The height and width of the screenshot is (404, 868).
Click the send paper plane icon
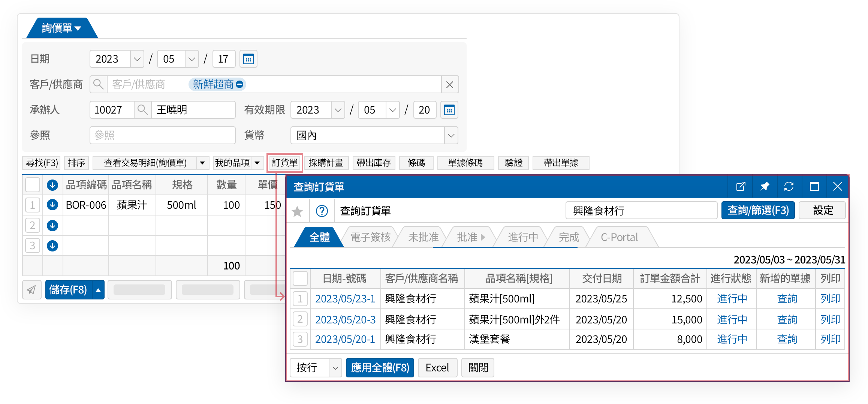[31, 290]
